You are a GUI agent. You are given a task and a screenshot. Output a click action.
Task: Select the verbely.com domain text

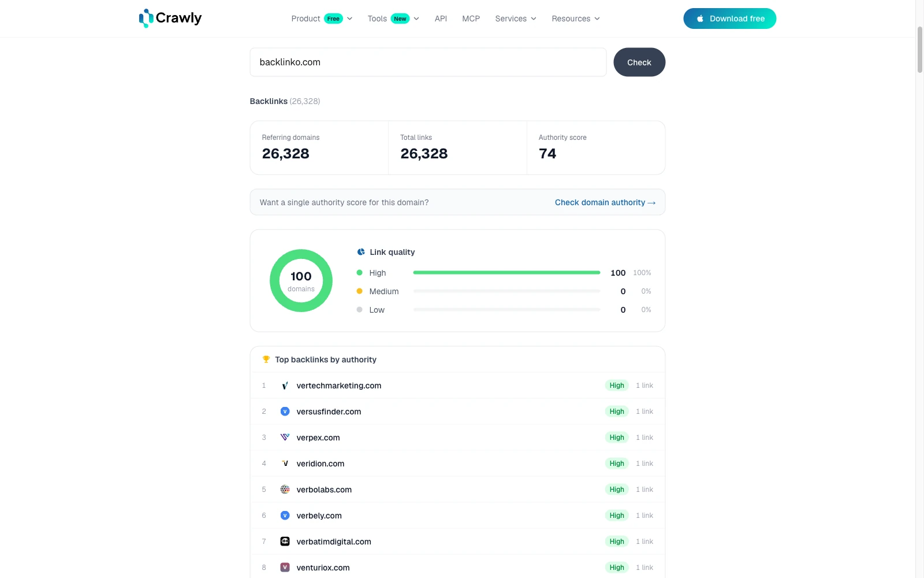pos(319,516)
